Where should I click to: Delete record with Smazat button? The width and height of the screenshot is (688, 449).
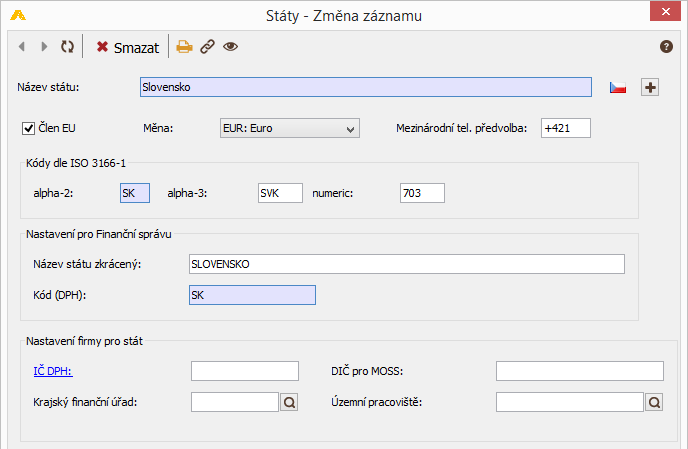click(128, 47)
